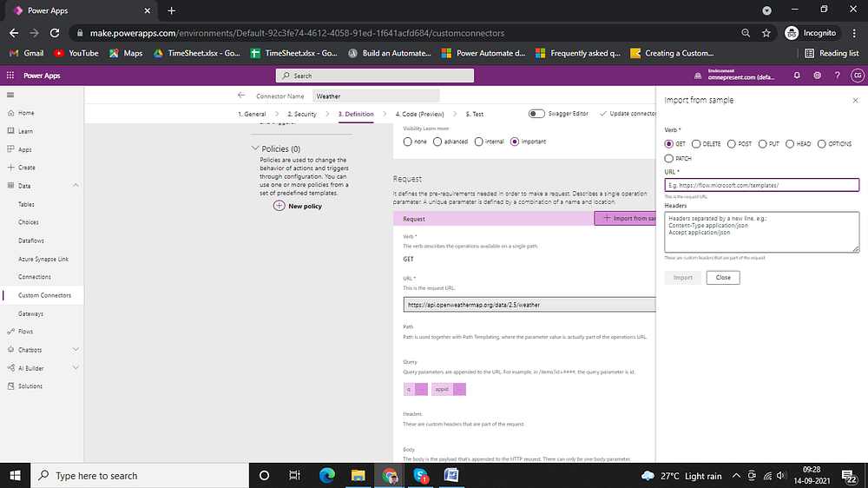The width and height of the screenshot is (868, 488).
Task: Select visibility internal radio
Action: click(x=479, y=142)
